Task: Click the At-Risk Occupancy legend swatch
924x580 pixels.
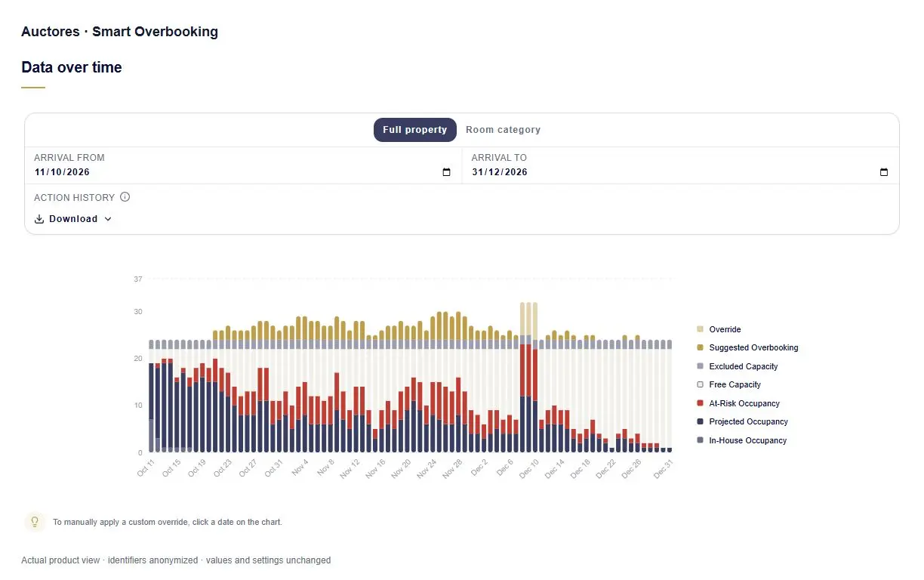Action: point(700,403)
